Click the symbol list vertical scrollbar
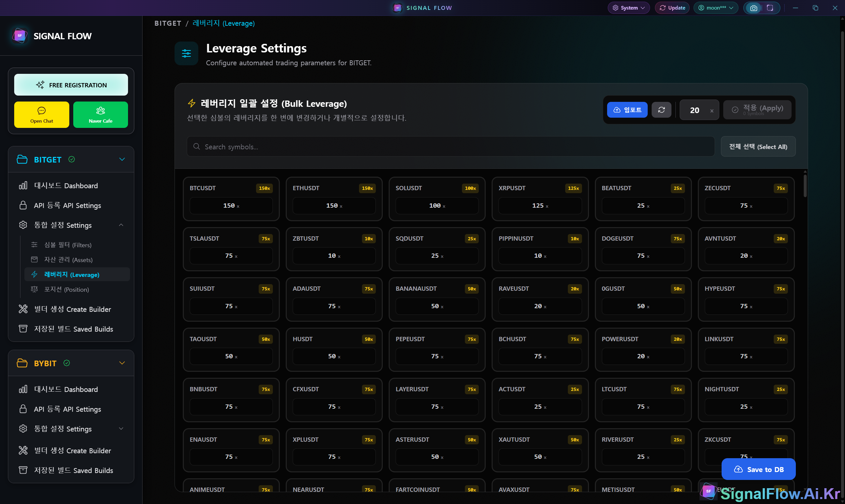This screenshot has width=845, height=504. [805, 186]
